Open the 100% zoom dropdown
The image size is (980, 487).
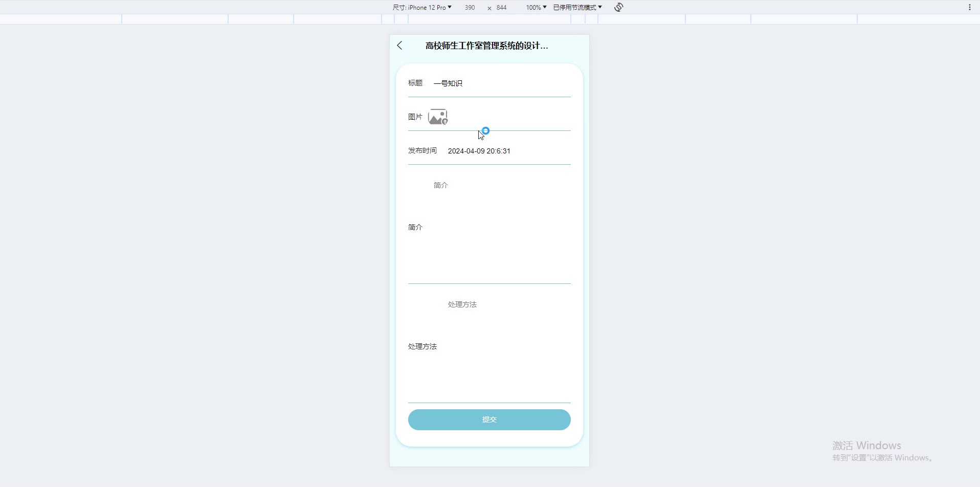[x=536, y=7]
